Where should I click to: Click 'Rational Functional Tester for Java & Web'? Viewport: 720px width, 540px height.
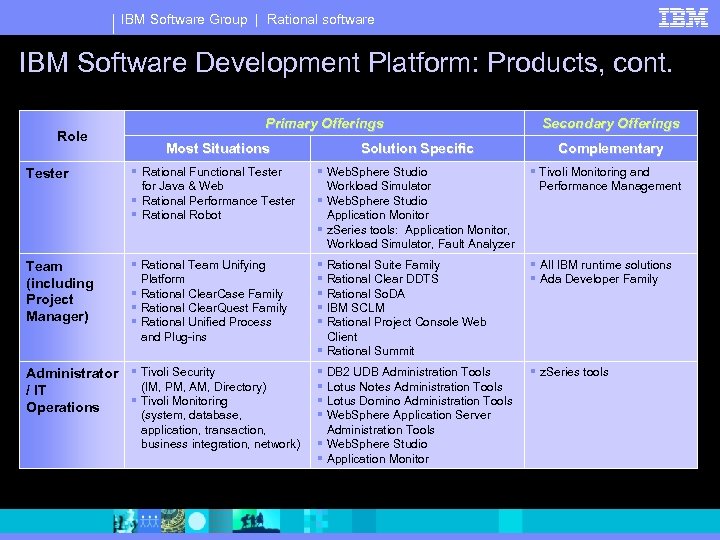point(212,179)
